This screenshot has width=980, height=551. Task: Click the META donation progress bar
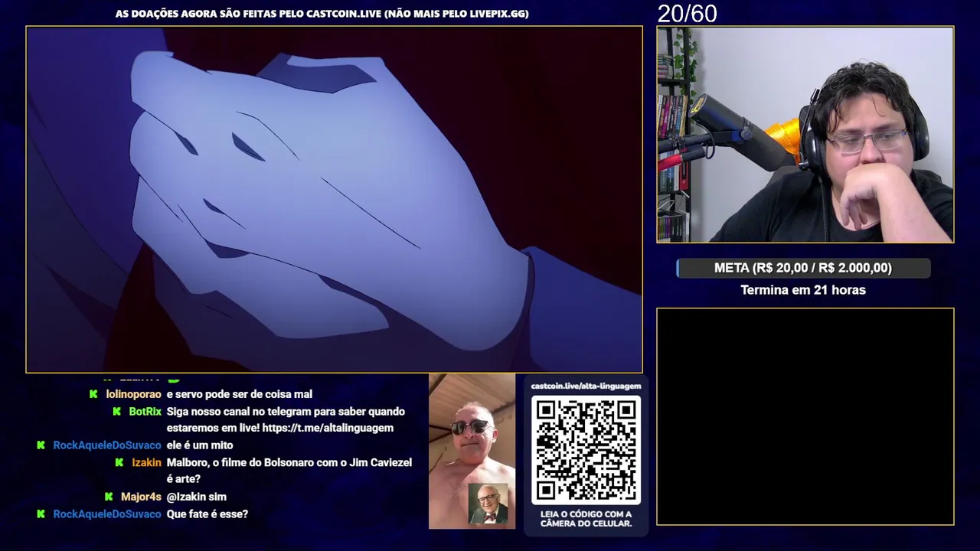[803, 268]
